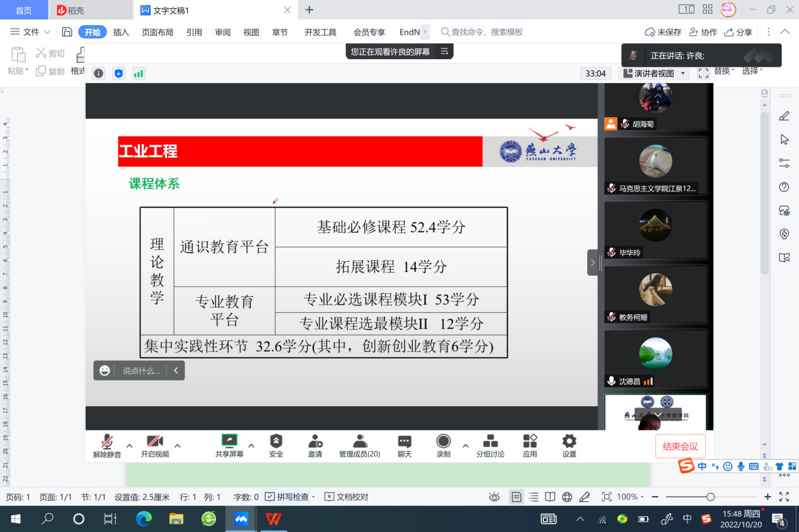Click the Security shield icon in meeting toolbar

pyautogui.click(x=276, y=441)
